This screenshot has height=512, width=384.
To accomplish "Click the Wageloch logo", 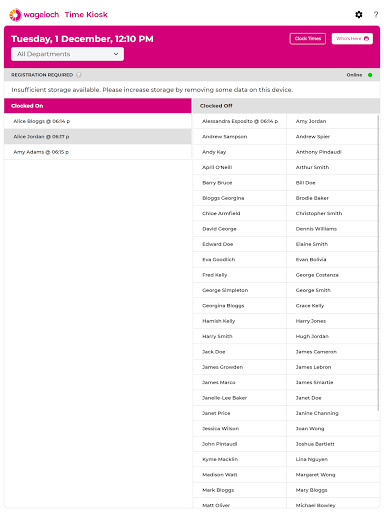I will pos(34,15).
